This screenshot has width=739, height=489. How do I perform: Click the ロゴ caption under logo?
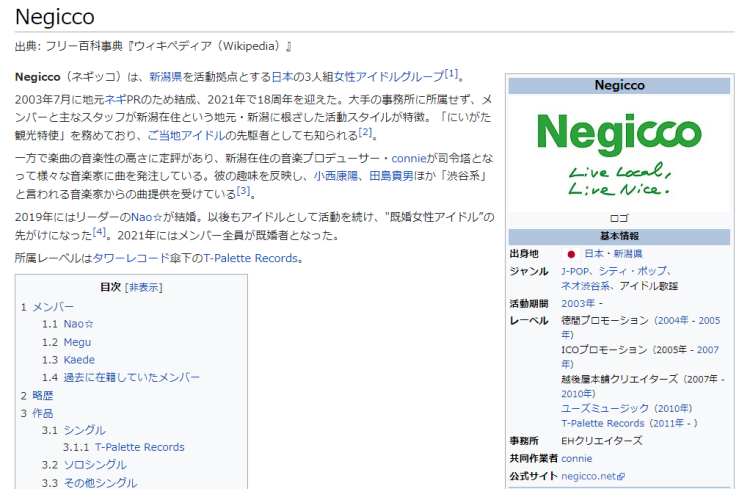click(x=619, y=219)
